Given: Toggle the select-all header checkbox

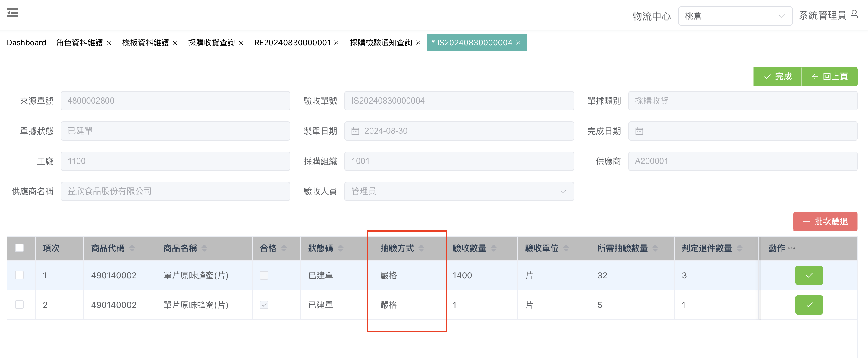Looking at the screenshot, I should (x=20, y=248).
